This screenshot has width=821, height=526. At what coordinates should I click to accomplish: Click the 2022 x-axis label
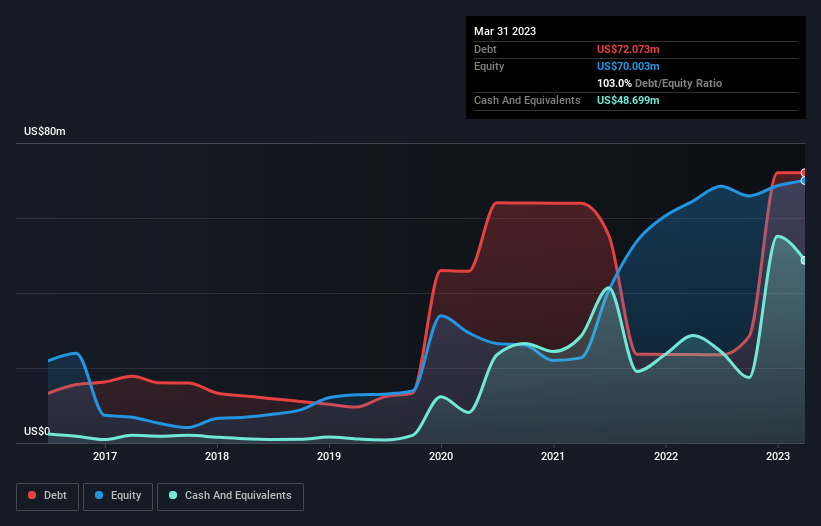tap(666, 456)
